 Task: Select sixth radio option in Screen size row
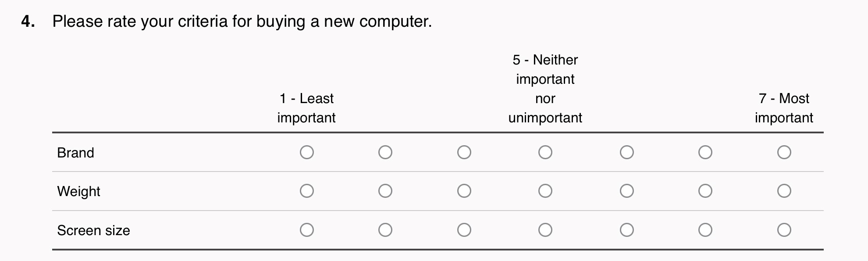(705, 230)
